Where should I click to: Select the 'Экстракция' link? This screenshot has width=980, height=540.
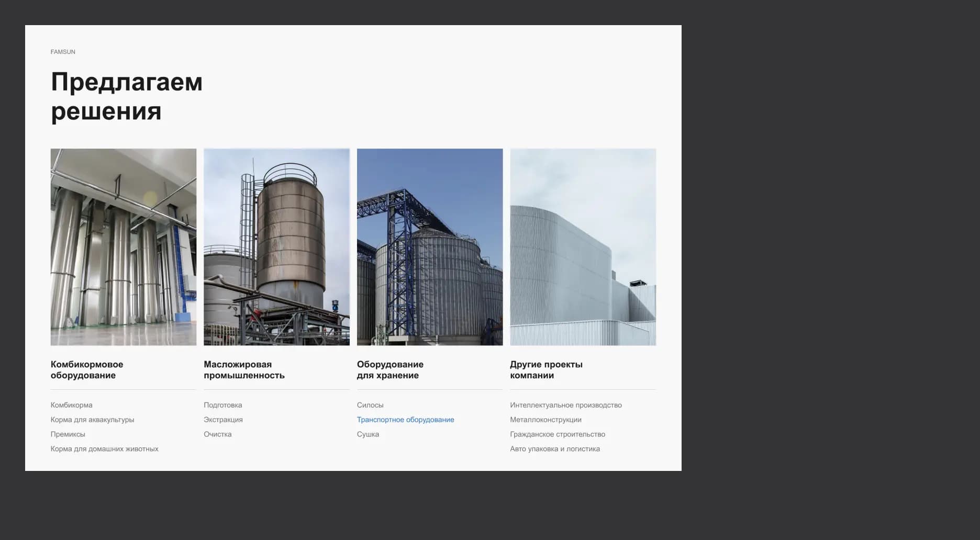[224, 420]
